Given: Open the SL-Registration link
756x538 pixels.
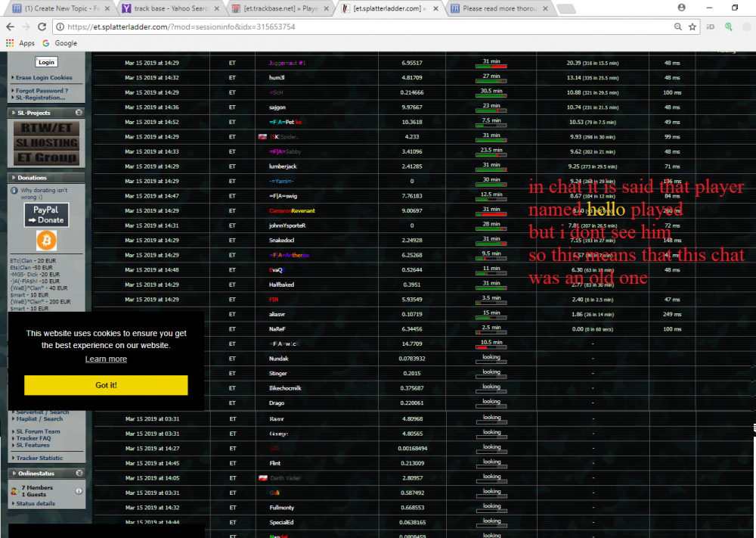Looking at the screenshot, I should click(41, 98).
